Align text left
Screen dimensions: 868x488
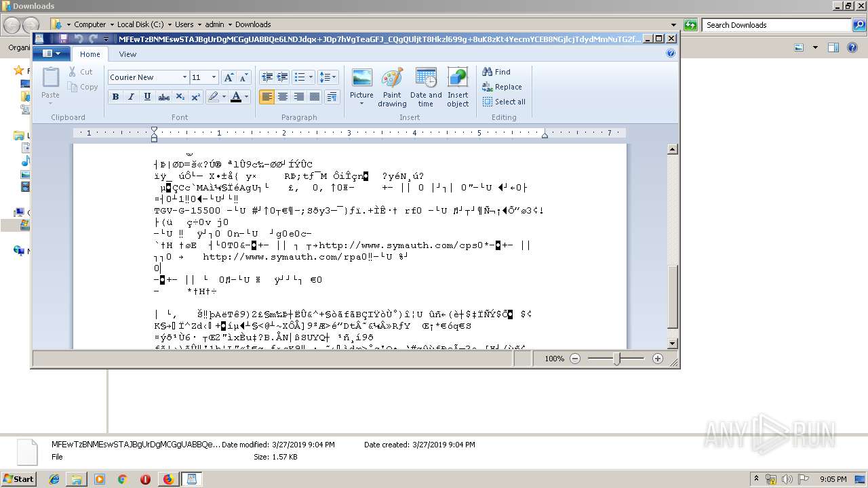(x=267, y=97)
